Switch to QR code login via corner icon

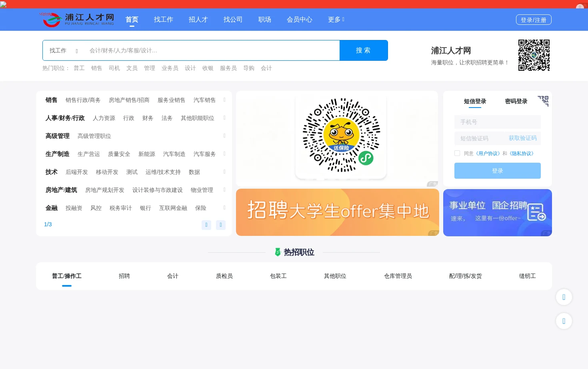[543, 101]
